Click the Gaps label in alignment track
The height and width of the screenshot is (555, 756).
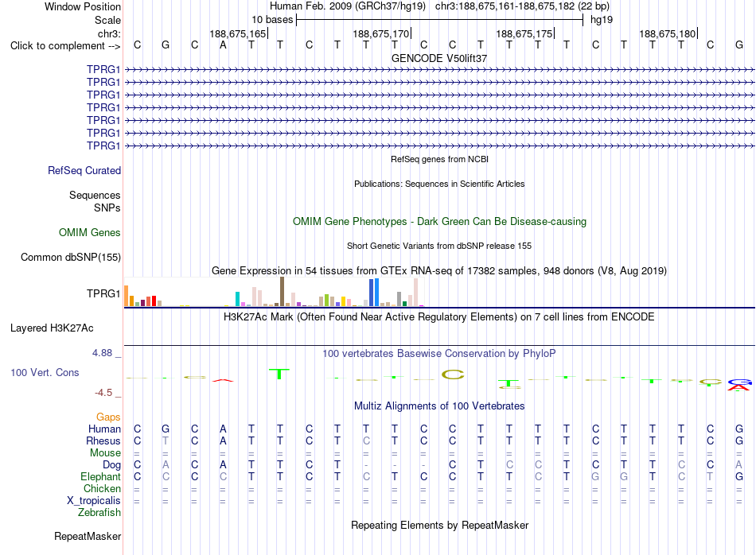tap(108, 417)
